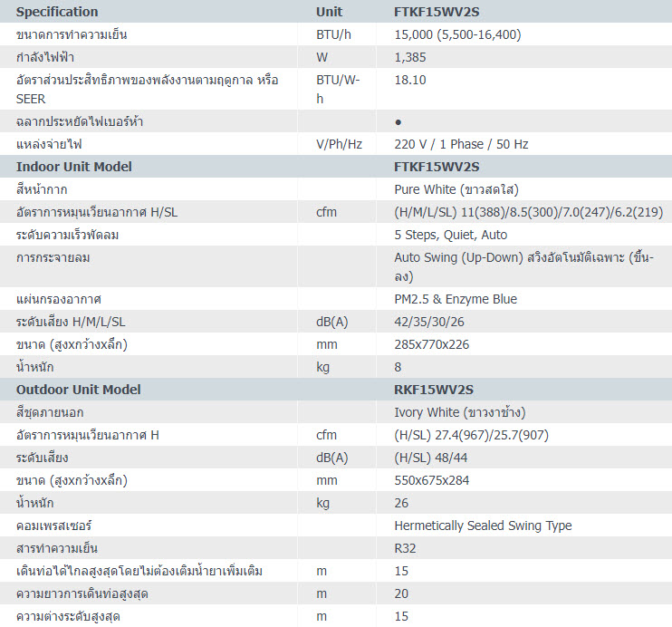
Task: Click the 'V/Ph/Hz' unit cell
Action: [339, 145]
